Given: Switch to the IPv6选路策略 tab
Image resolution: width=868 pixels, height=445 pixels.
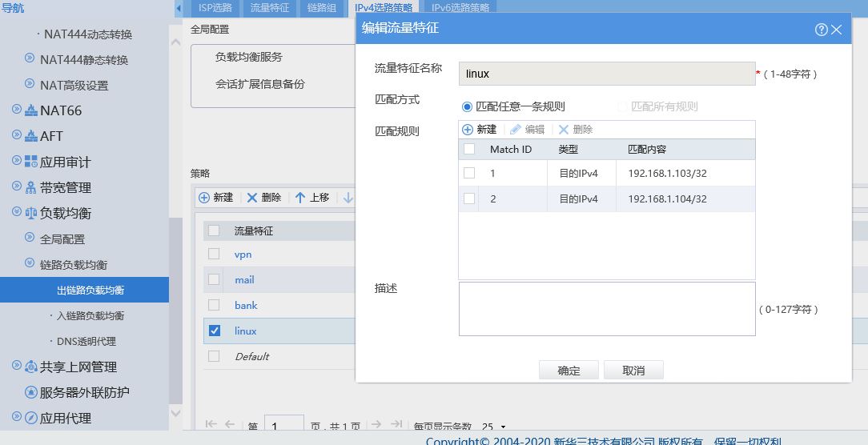Looking at the screenshot, I should coord(460,8).
